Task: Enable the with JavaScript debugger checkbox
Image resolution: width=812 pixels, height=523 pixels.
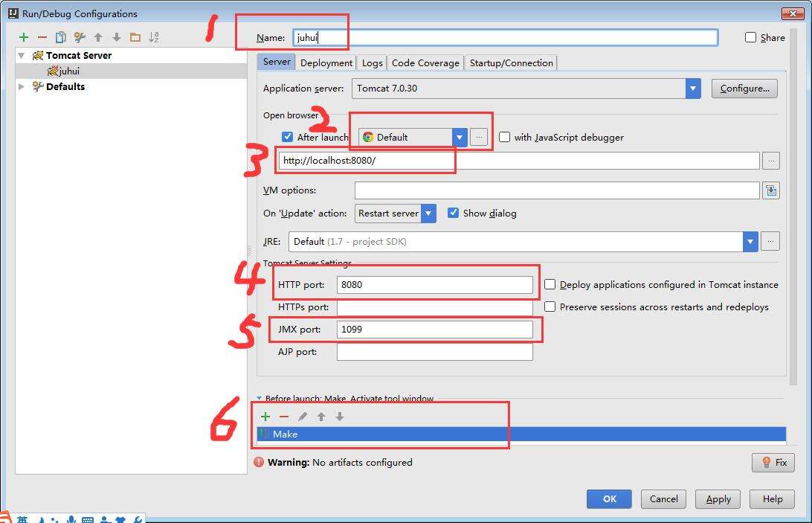Action: [x=505, y=137]
